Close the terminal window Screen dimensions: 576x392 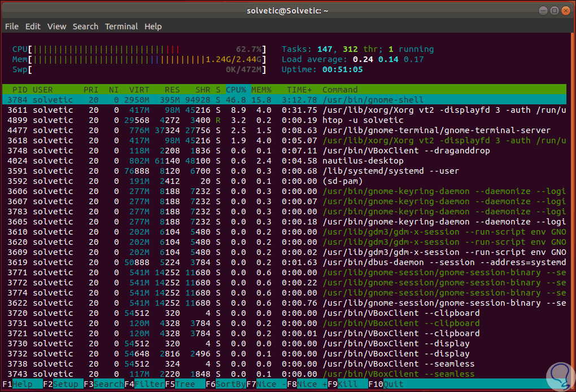tap(566, 11)
